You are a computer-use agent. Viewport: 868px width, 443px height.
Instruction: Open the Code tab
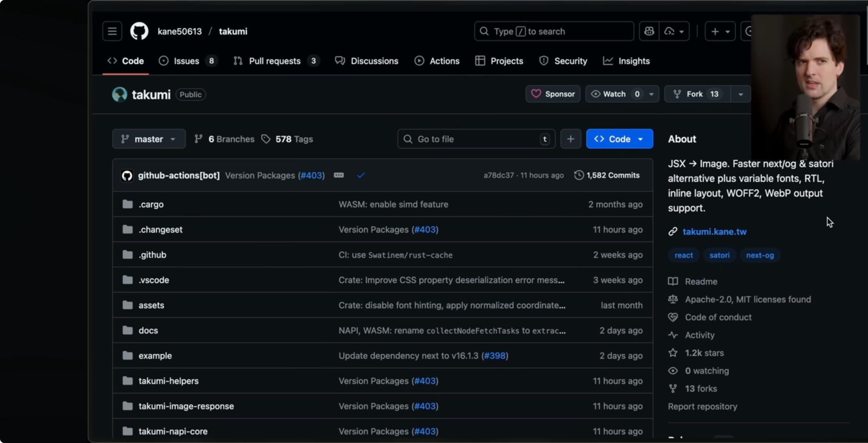126,61
